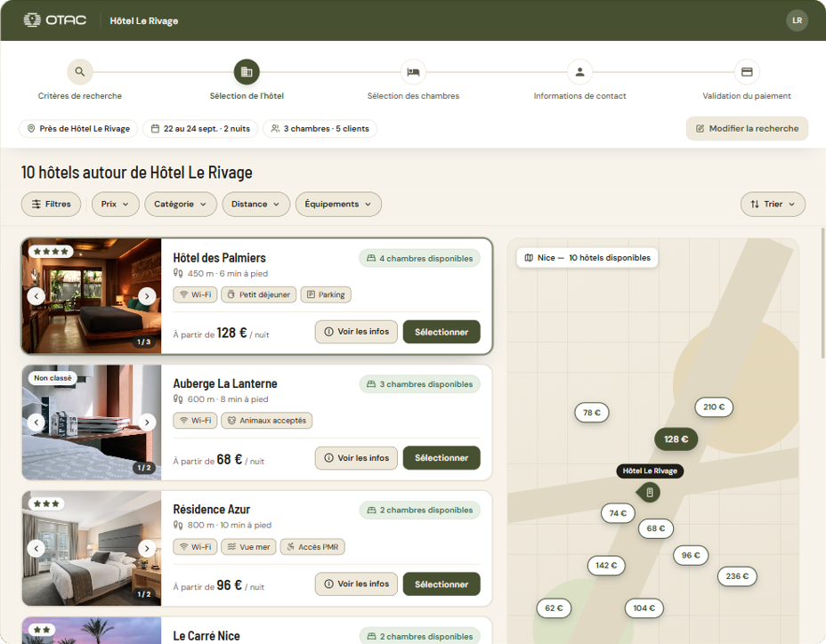Click the 236 € map price pin
826x644 pixels.
[737, 576]
